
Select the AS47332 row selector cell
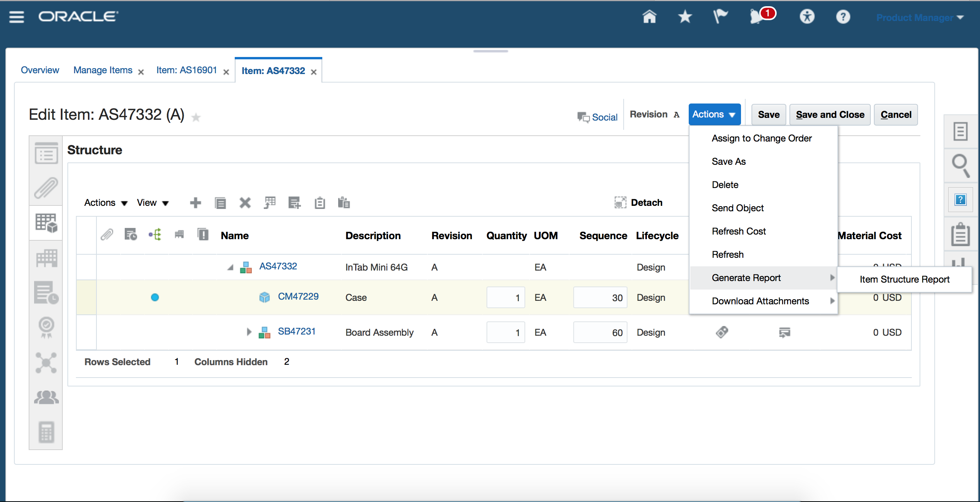86,267
